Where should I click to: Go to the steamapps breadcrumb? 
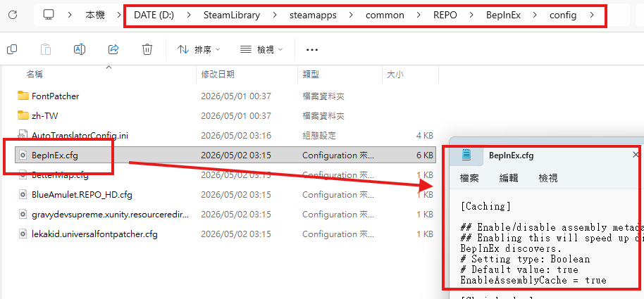tap(313, 15)
